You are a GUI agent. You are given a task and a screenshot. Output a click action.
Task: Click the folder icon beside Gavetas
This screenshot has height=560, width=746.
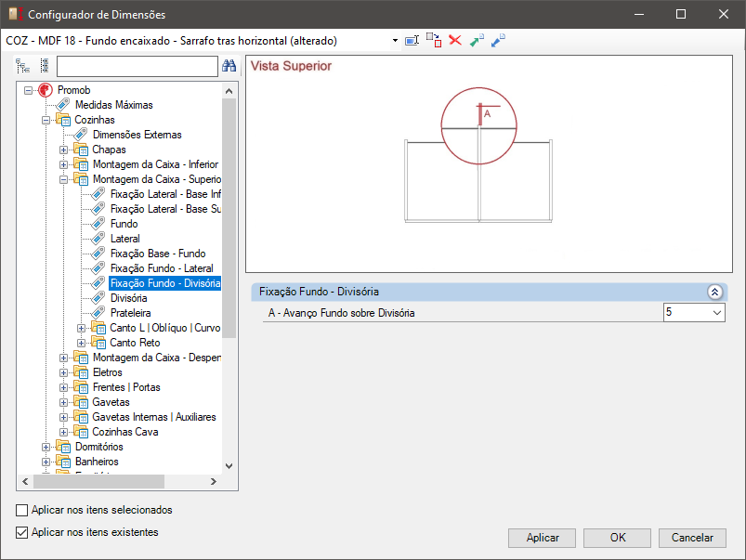pyautogui.click(x=81, y=402)
